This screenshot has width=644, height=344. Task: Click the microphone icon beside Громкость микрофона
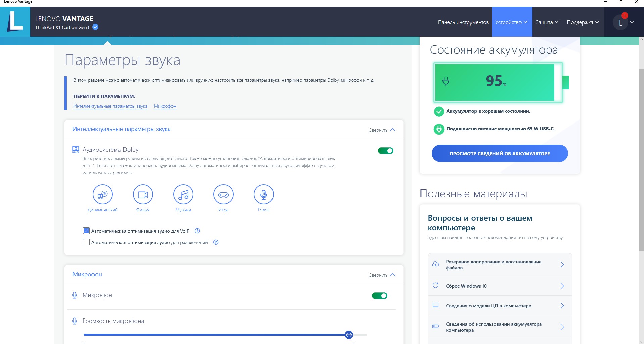[x=75, y=321]
